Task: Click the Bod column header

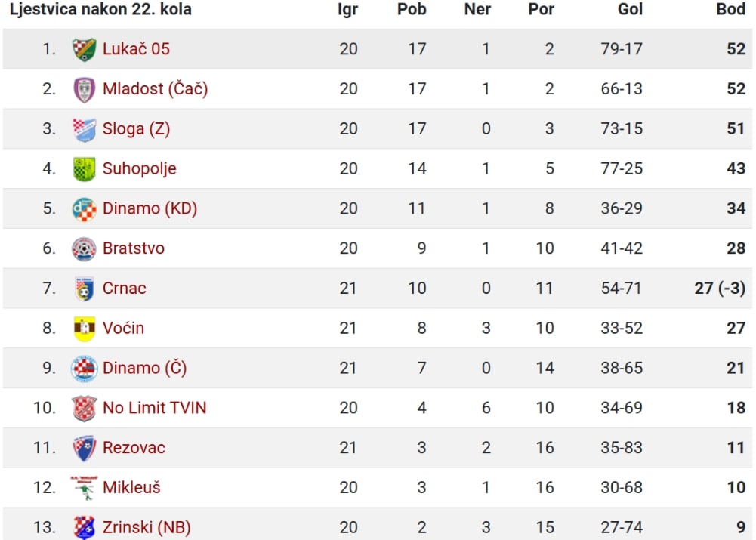Action: coord(730,9)
